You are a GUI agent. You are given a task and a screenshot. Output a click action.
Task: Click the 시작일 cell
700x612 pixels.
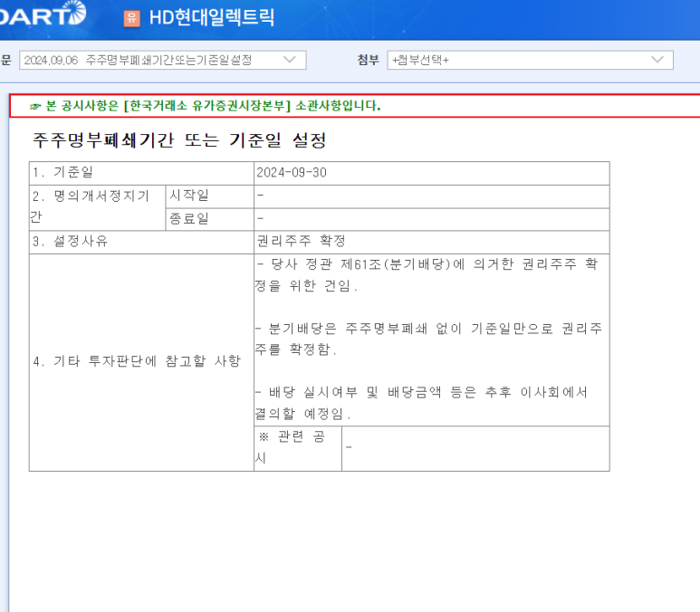[x=188, y=196]
